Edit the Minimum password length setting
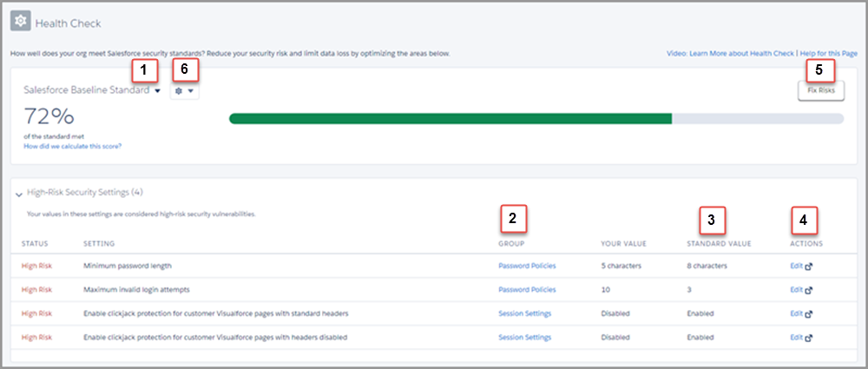 (796, 266)
